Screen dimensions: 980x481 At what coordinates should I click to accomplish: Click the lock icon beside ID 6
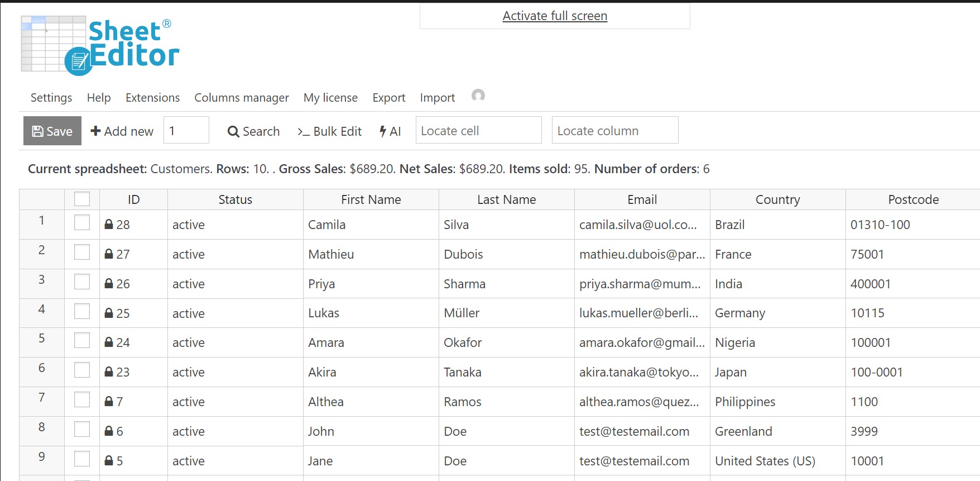tap(109, 431)
